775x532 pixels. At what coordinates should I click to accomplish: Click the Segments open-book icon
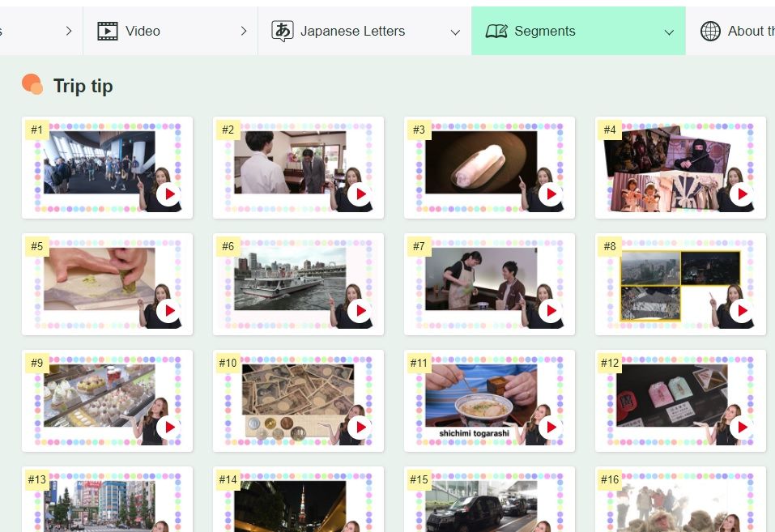tap(496, 31)
